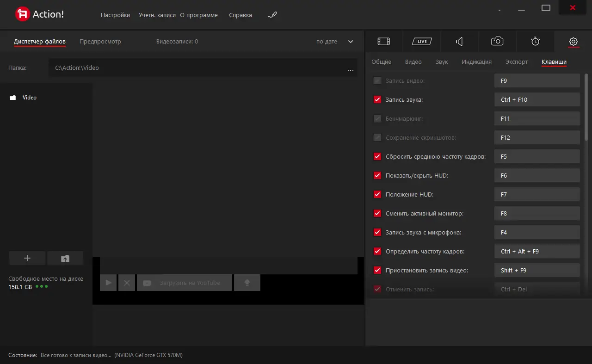Open the О программе menu

click(199, 15)
